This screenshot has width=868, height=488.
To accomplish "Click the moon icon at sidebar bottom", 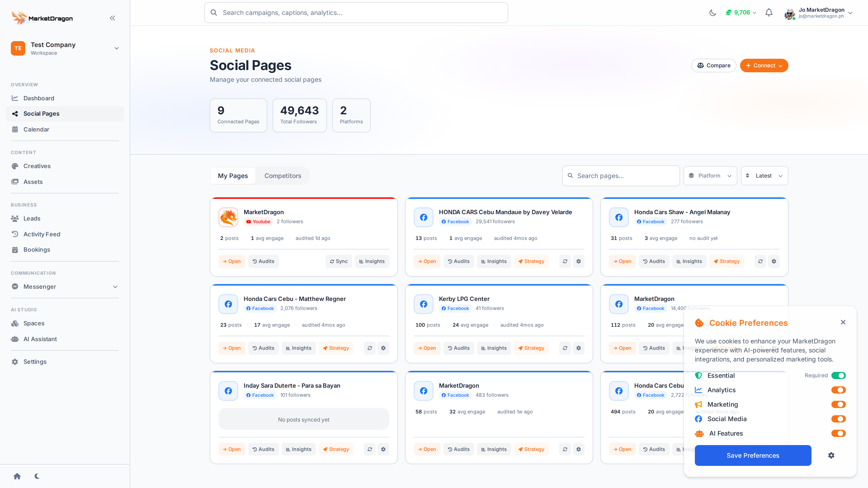I will click(x=37, y=476).
